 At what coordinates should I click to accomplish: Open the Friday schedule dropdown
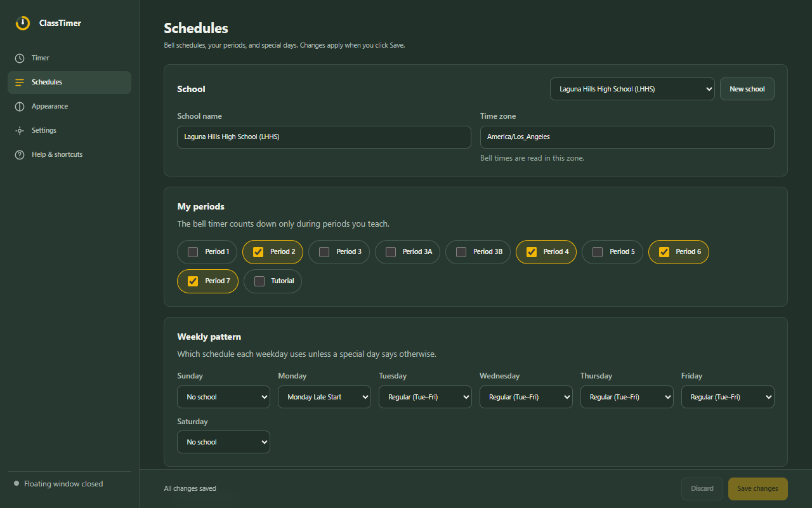[x=728, y=397]
